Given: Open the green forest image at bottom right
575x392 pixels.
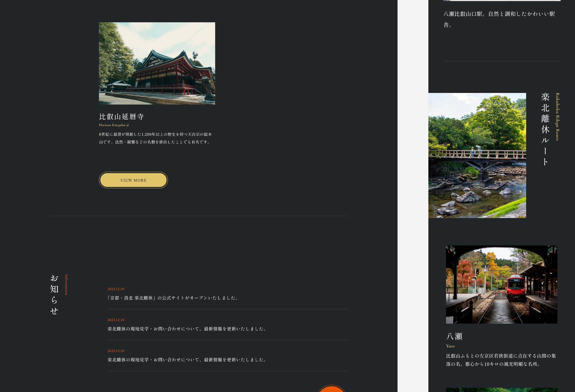Looking at the screenshot, I should point(501,390).
